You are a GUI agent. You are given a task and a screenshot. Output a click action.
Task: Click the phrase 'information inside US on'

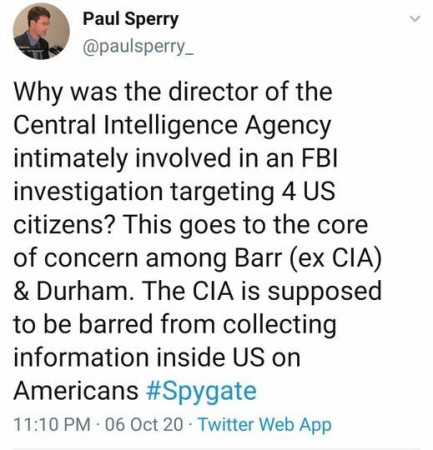tap(157, 358)
